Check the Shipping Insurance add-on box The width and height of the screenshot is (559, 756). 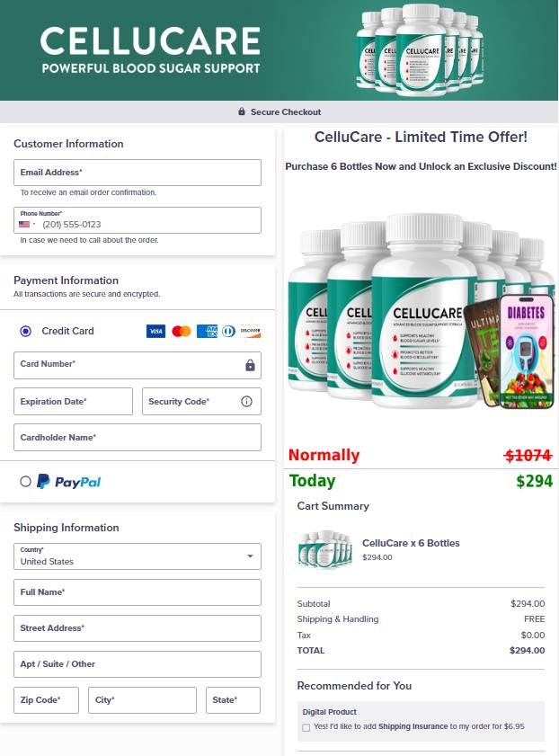click(306, 727)
